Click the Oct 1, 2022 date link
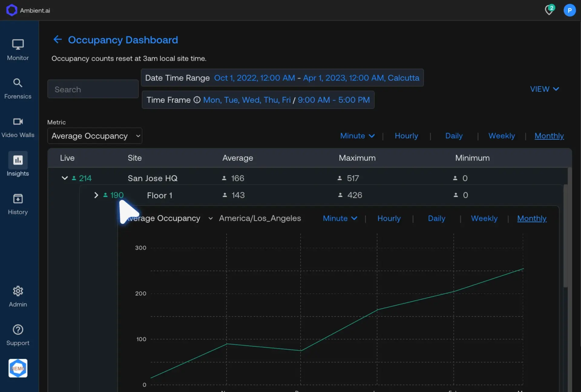 click(x=254, y=78)
